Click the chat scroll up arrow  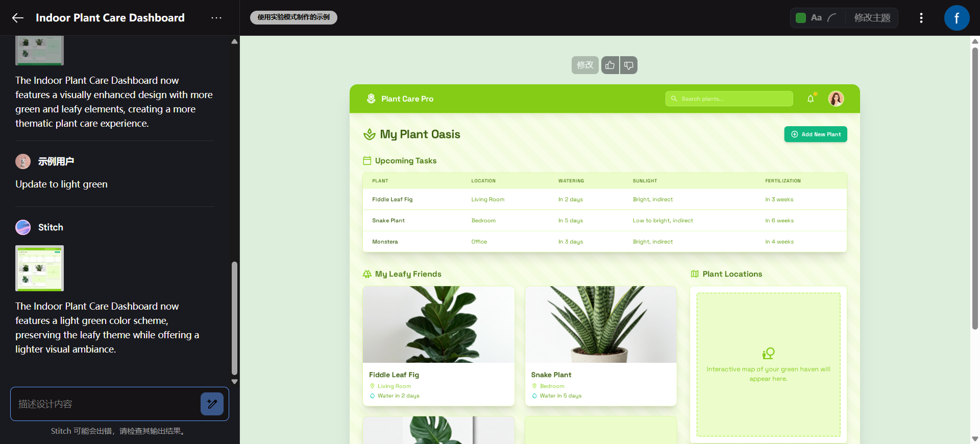click(x=234, y=41)
